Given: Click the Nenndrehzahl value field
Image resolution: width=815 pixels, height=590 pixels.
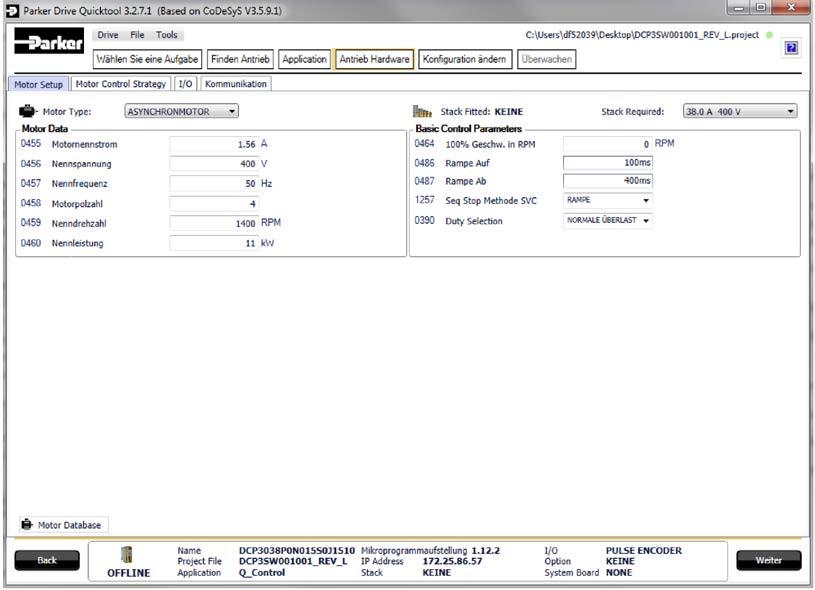Looking at the screenshot, I should coord(214,223).
